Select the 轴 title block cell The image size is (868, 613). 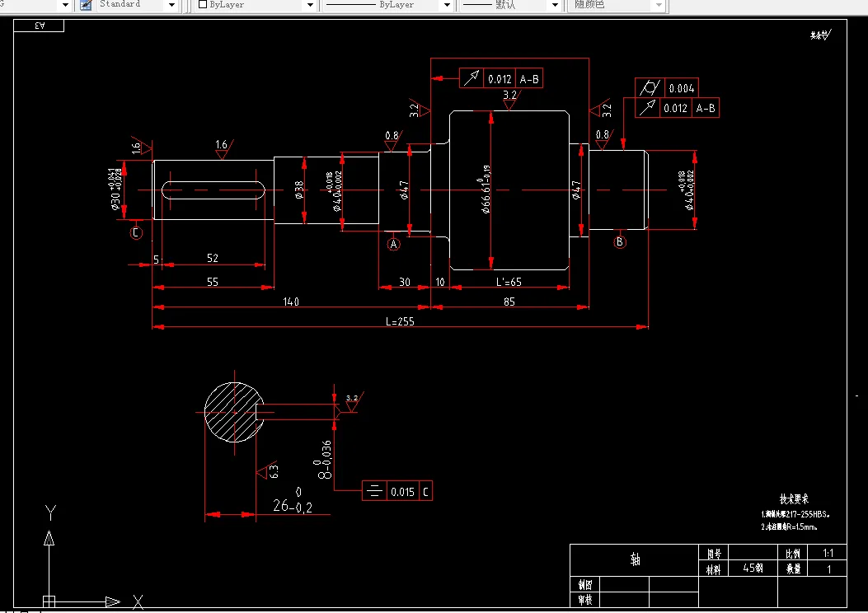(635, 560)
